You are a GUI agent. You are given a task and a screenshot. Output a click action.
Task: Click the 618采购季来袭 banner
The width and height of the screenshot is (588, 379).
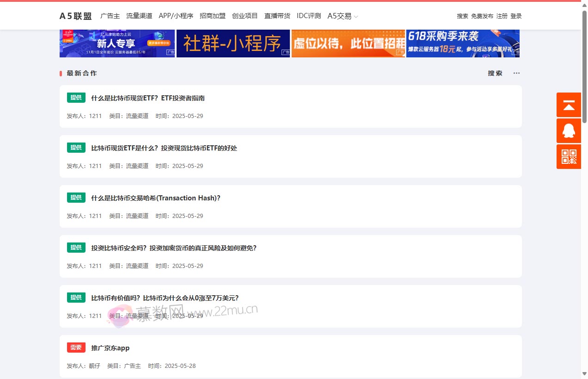point(463,43)
